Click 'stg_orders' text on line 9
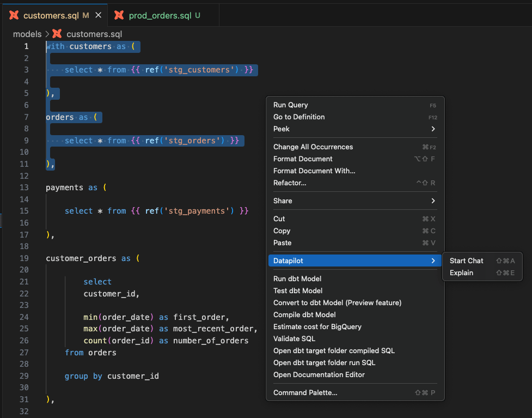 pyautogui.click(x=192, y=141)
